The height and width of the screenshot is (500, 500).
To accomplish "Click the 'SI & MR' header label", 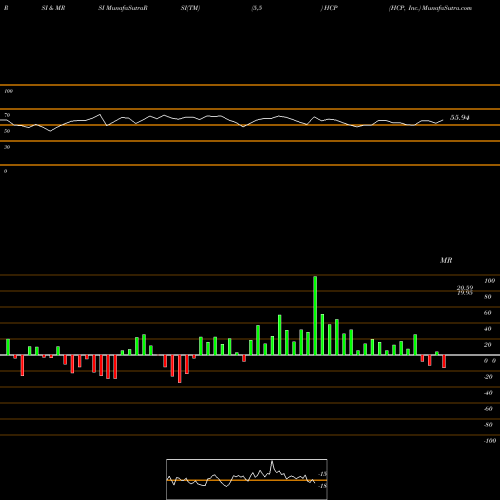I will tap(53, 8).
